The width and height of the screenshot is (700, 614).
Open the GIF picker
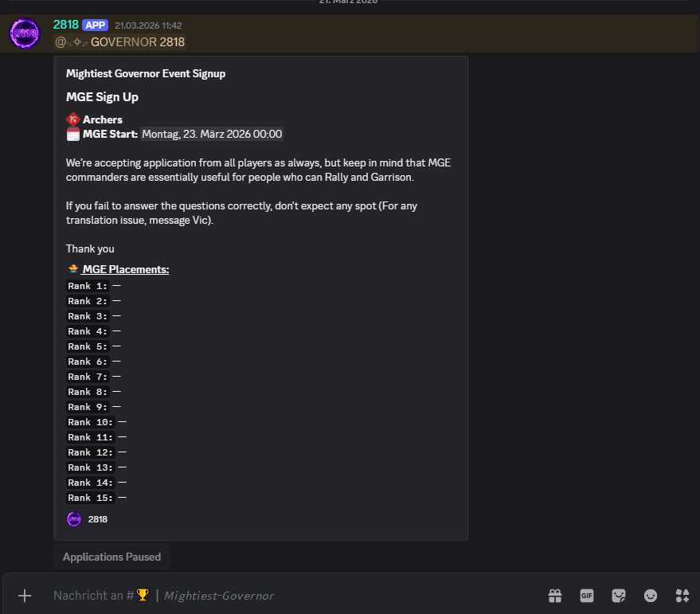587,595
